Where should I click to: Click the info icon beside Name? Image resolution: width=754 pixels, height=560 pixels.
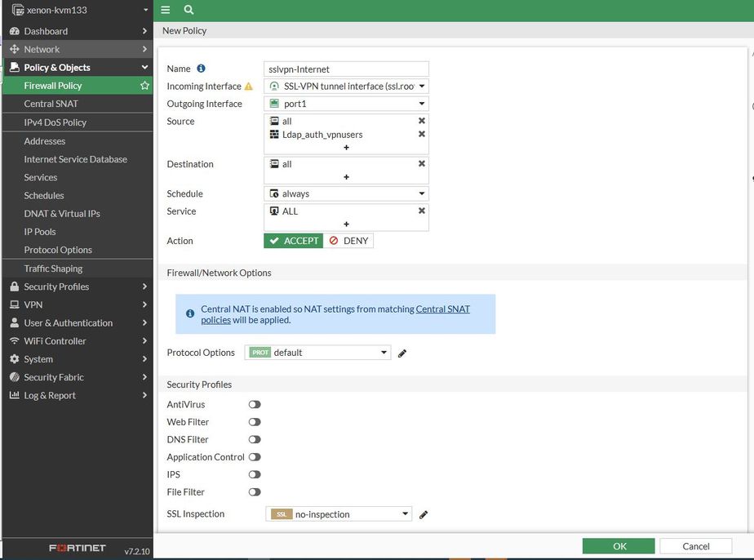(202, 69)
